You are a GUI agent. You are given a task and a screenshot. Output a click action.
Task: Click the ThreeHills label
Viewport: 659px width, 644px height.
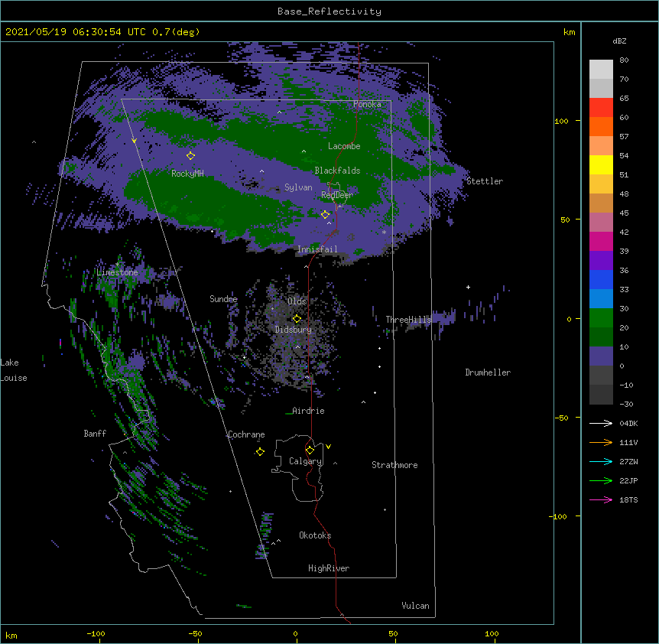[408, 320]
